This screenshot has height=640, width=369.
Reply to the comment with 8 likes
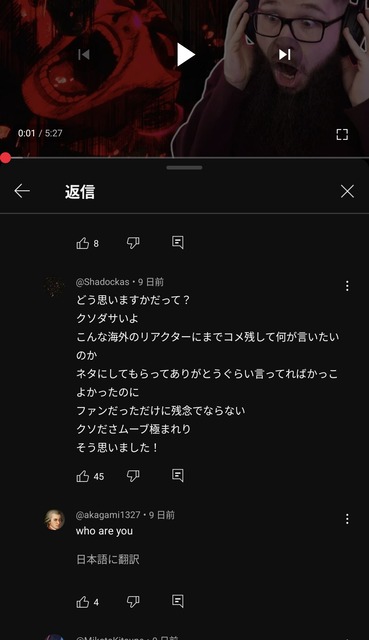point(178,242)
